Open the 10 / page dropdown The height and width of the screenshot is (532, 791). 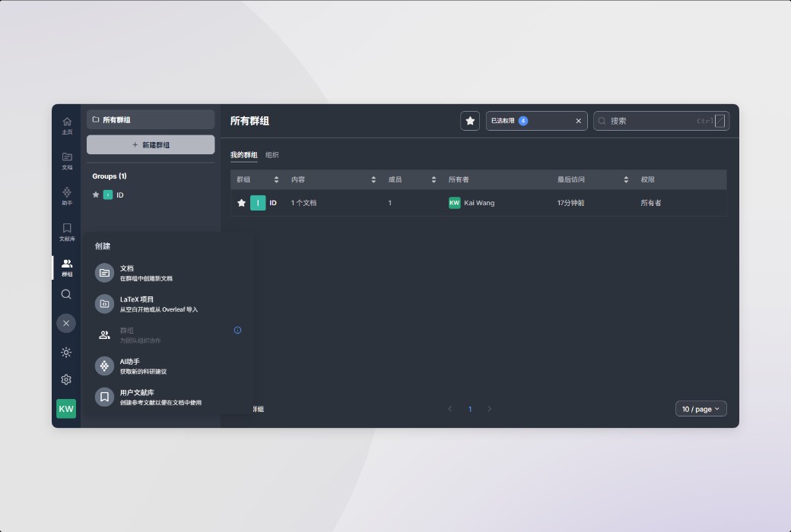(x=700, y=408)
